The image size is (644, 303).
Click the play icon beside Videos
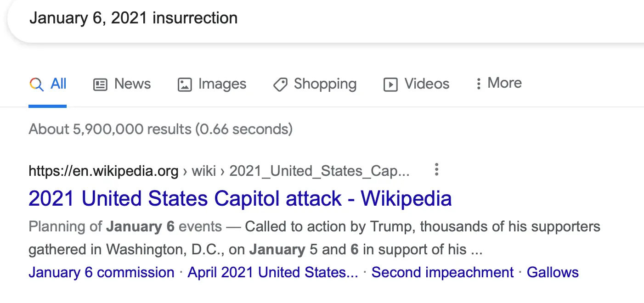(x=390, y=84)
